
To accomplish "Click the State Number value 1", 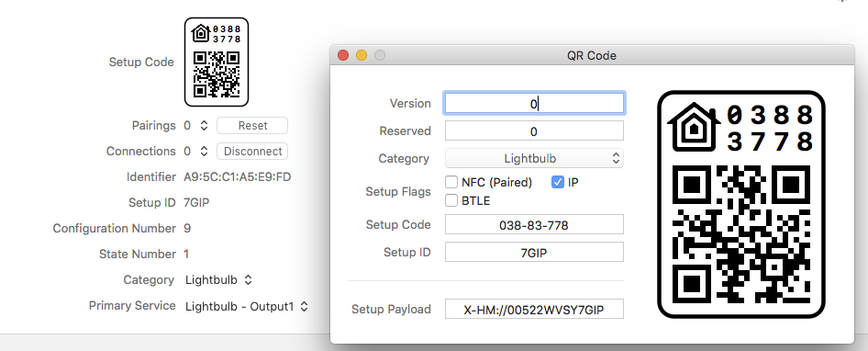I will click(186, 254).
